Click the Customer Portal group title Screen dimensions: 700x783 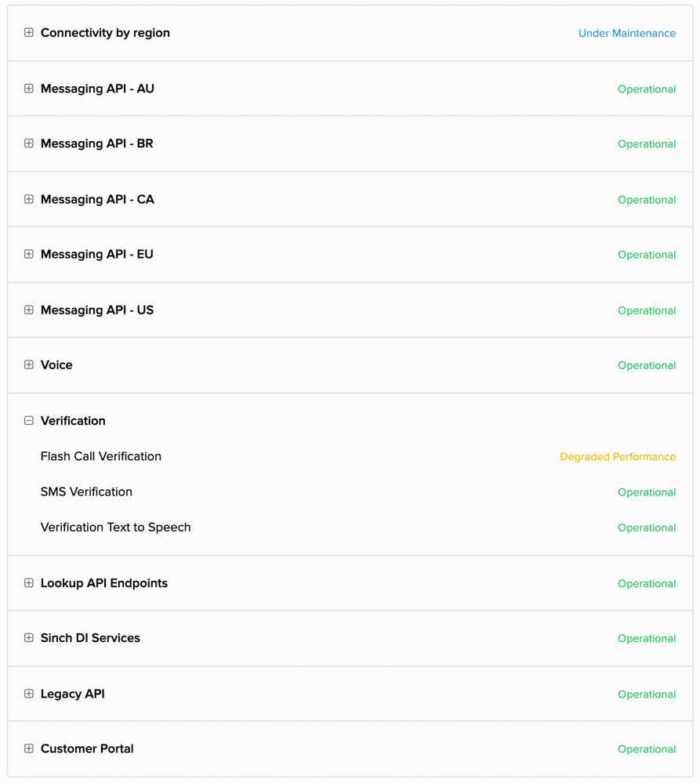point(87,749)
